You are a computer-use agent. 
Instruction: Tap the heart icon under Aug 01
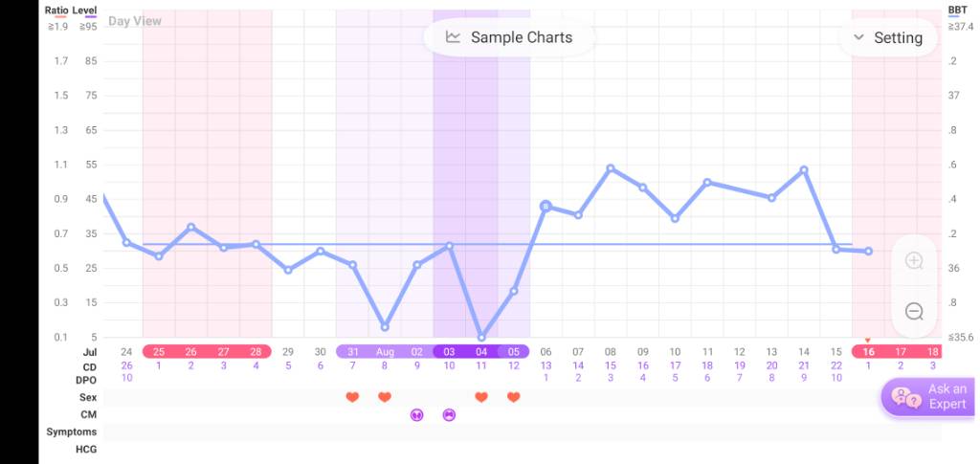385,397
